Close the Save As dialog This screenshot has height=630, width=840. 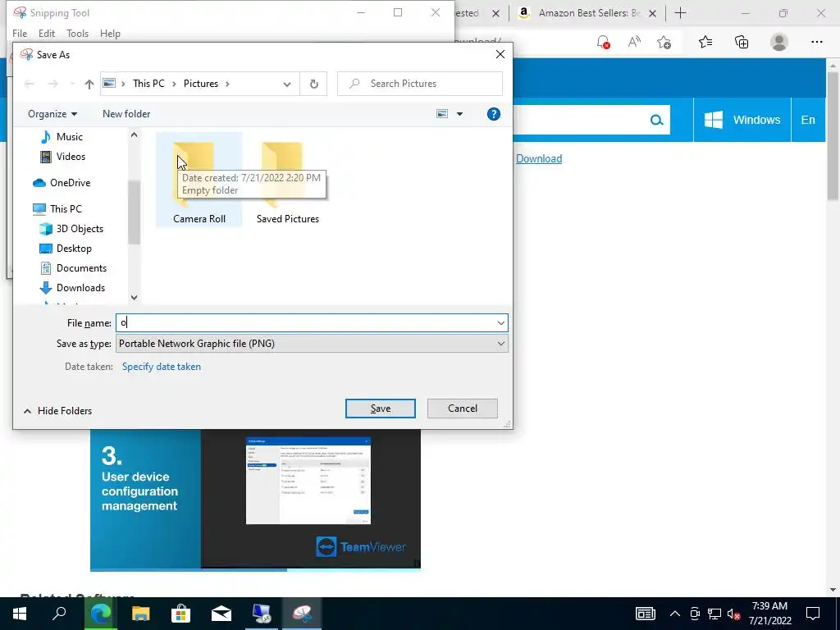[x=500, y=55]
